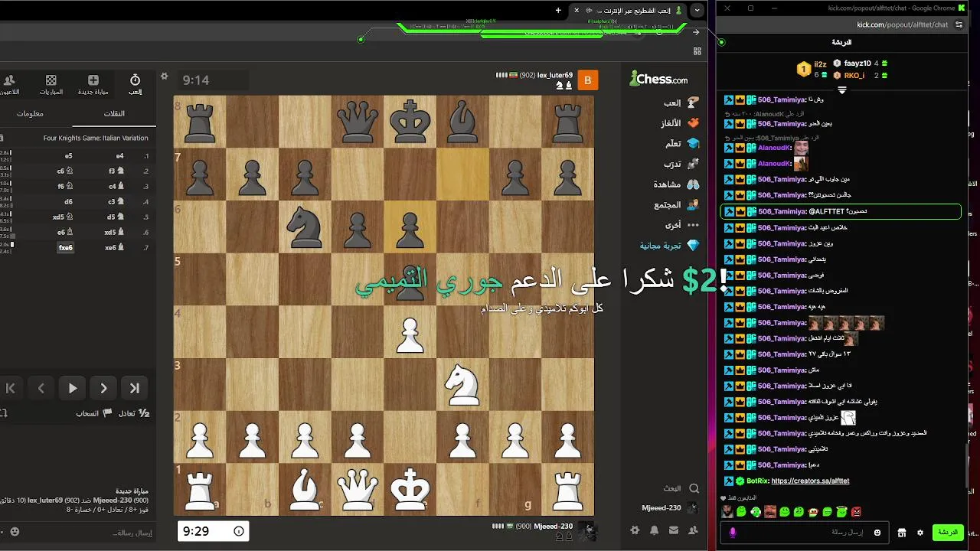Jump to last move button
This screenshot has height=551, width=980.
(135, 388)
